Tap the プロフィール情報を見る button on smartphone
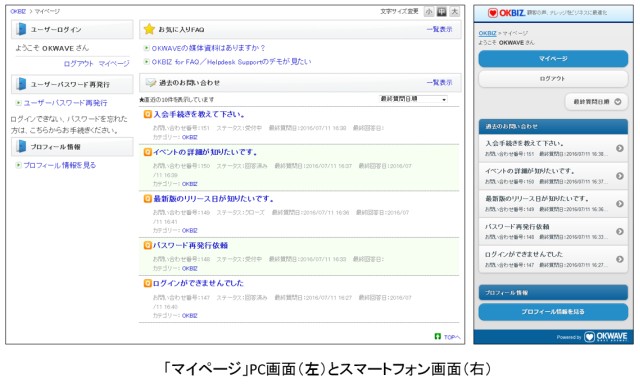 (553, 312)
